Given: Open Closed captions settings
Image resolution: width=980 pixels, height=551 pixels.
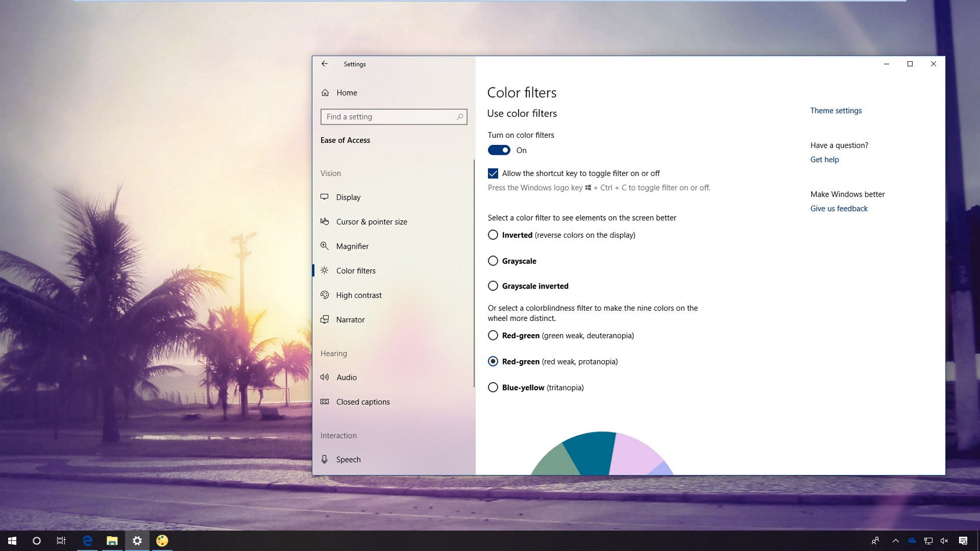Looking at the screenshot, I should 364,402.
